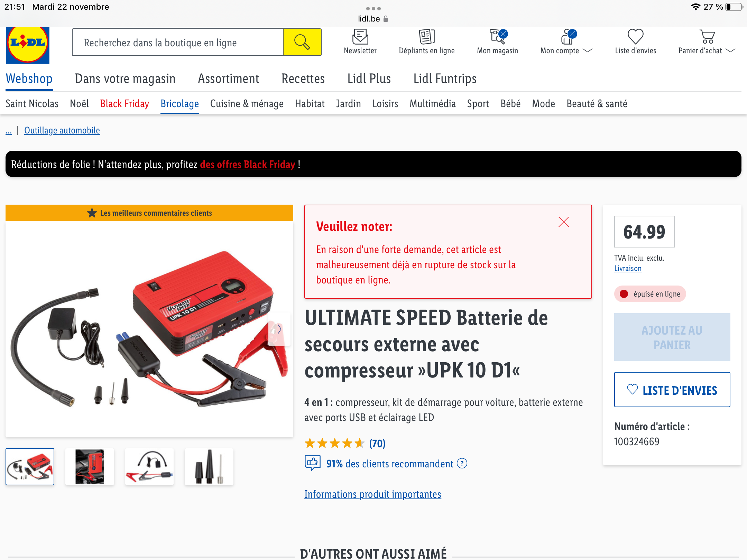Open Informations produit importantes link
The height and width of the screenshot is (560, 747).
pyautogui.click(x=373, y=494)
